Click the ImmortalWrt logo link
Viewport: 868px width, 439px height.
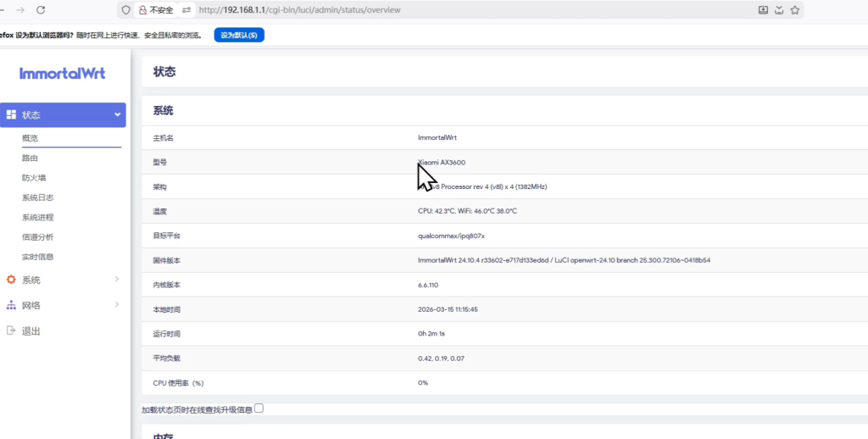[62, 74]
